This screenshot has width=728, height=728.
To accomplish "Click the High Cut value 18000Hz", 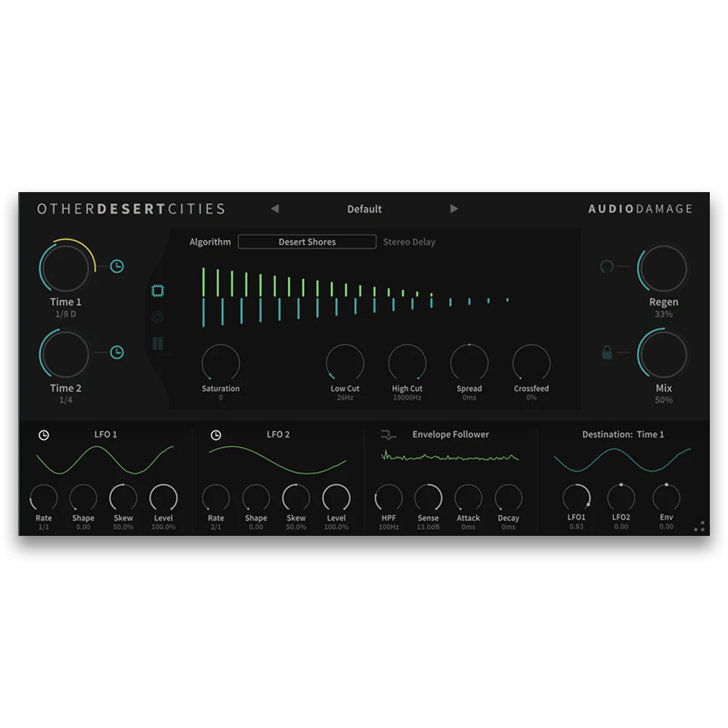I will (x=407, y=398).
